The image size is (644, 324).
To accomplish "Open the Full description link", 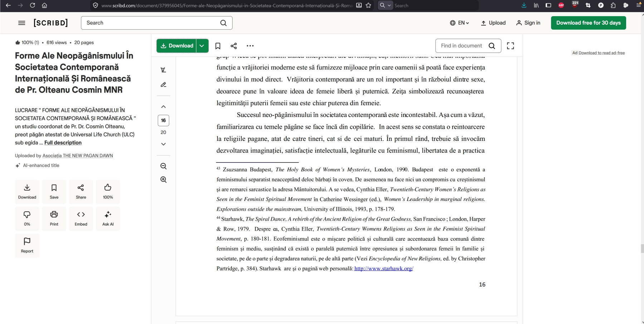I will click(63, 143).
